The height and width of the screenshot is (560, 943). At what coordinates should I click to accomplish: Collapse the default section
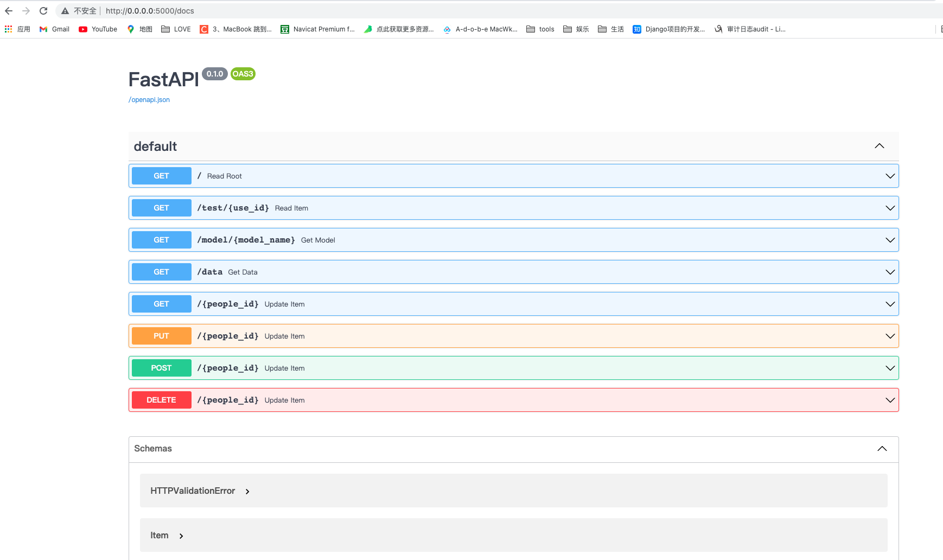pos(879,146)
